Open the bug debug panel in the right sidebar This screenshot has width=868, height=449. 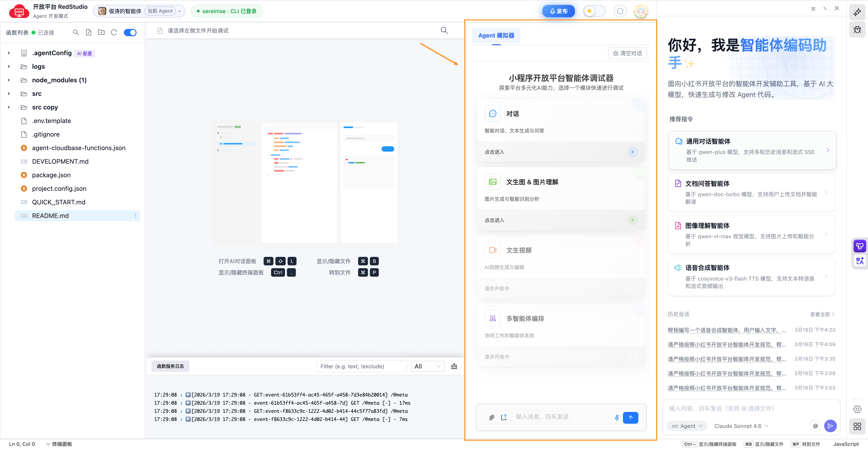click(857, 30)
